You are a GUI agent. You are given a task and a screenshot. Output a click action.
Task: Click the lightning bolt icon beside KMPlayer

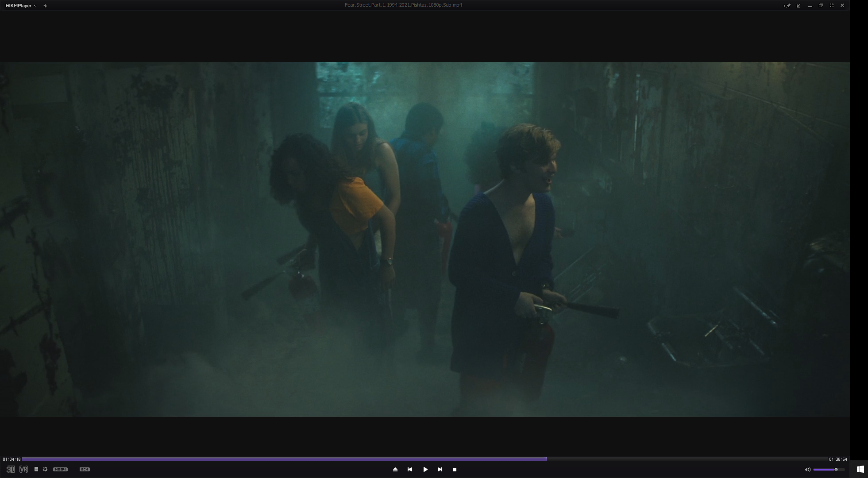(x=45, y=6)
